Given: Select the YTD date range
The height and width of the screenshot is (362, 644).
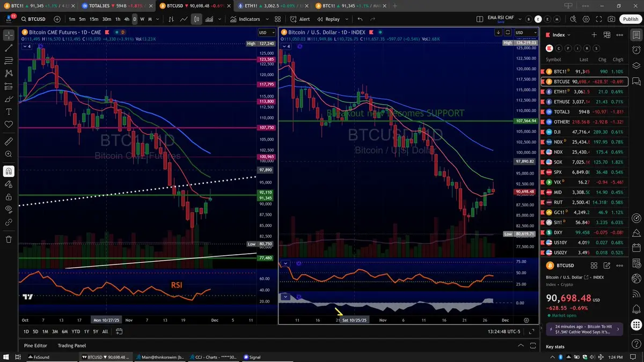Looking at the screenshot, I should [76, 331].
